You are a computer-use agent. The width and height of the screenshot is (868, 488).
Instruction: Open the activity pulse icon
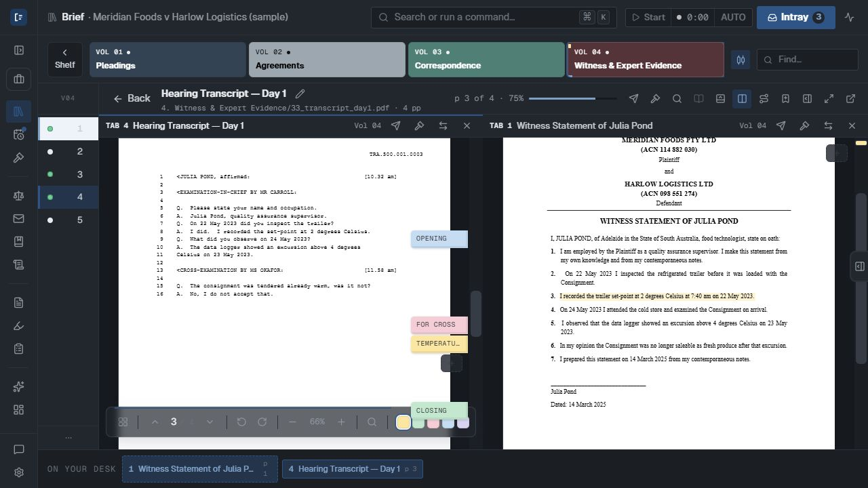click(x=849, y=17)
